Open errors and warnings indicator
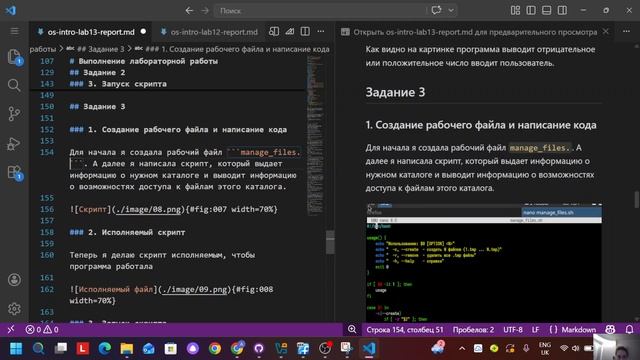The image size is (640, 360). coord(42,329)
